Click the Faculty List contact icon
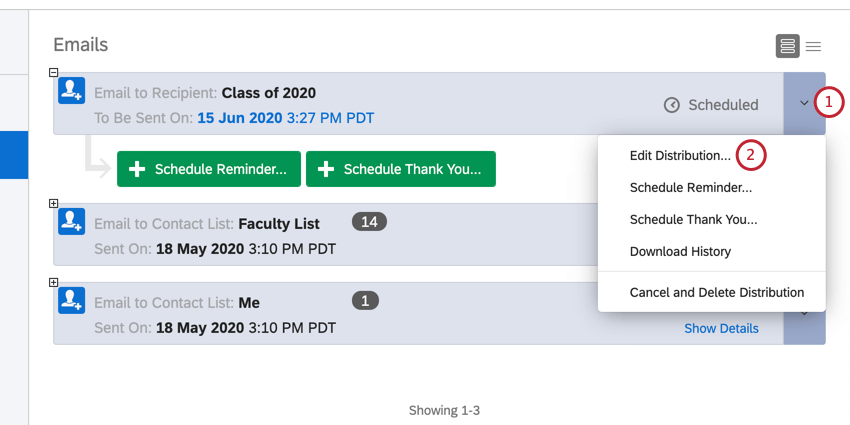 [x=72, y=222]
